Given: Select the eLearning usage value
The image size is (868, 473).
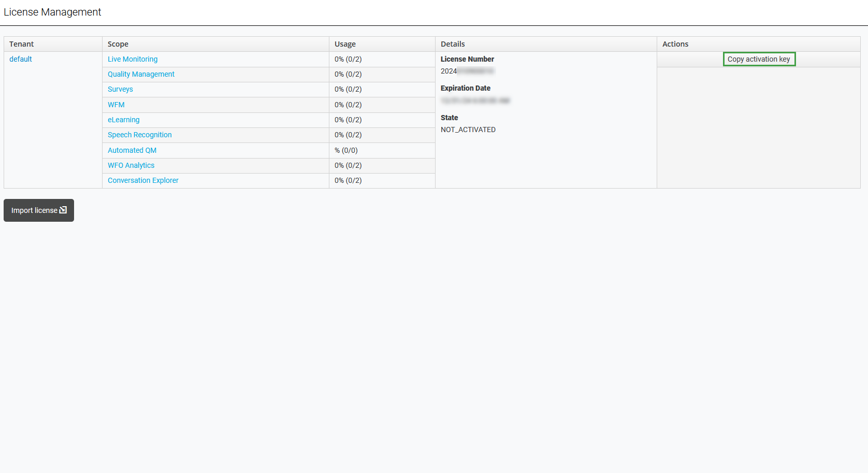Looking at the screenshot, I should [x=348, y=120].
